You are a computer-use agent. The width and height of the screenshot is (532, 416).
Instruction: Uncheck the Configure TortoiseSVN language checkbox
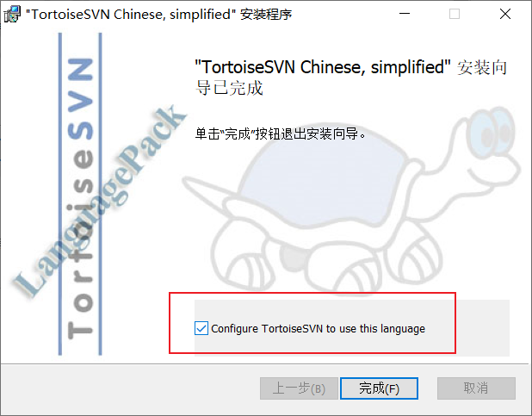click(x=201, y=328)
